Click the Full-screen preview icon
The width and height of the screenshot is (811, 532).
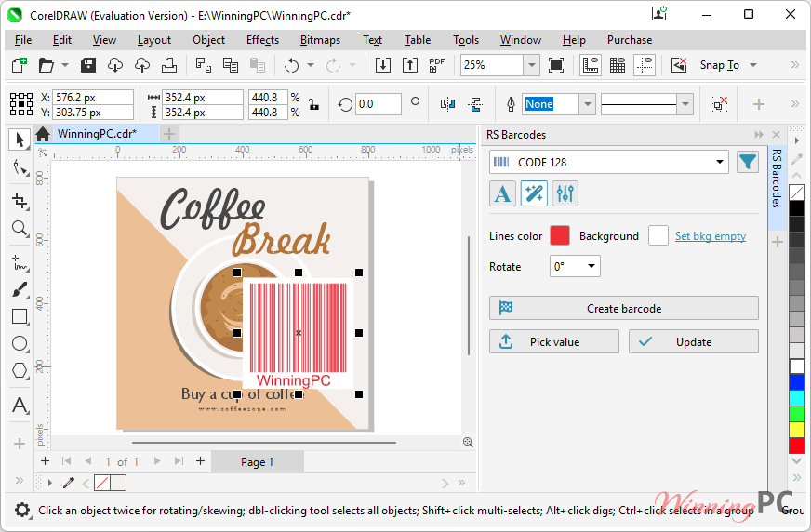pos(556,65)
